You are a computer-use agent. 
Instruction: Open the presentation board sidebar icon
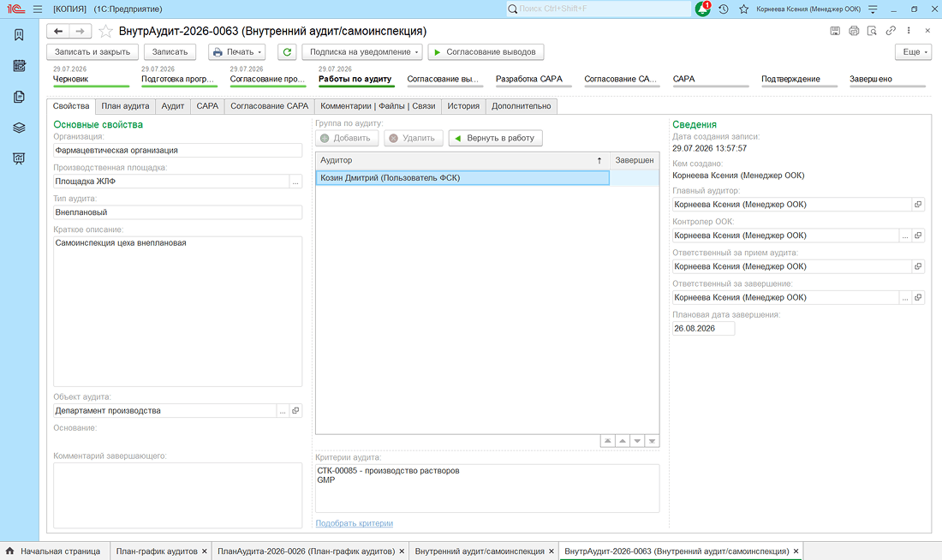tap(19, 158)
